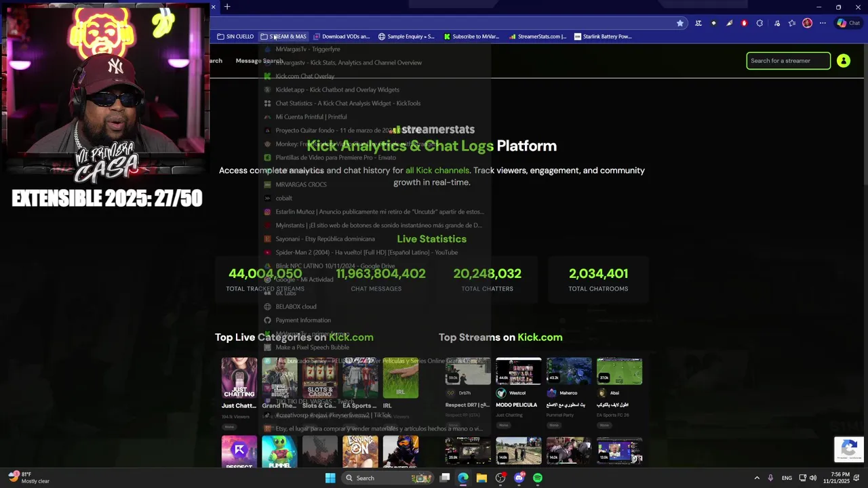This screenshot has width=868, height=488.
Task: Open the IRL category thumbnail
Action: tap(401, 378)
